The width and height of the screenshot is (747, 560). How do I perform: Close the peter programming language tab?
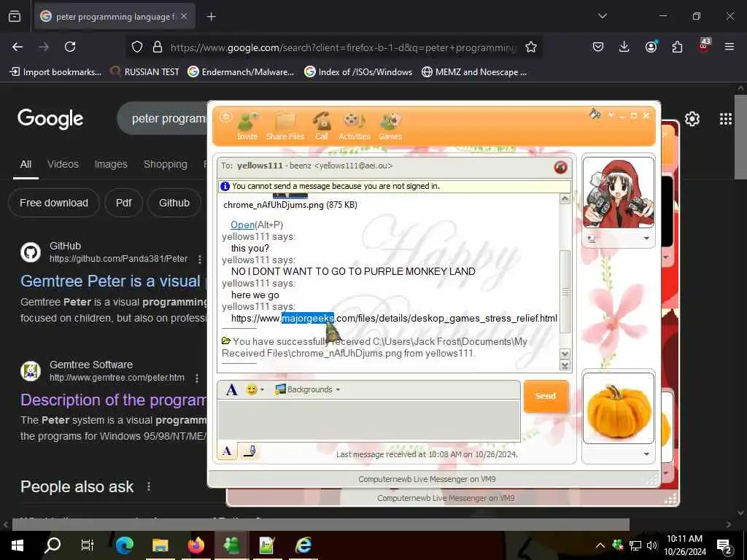(184, 16)
